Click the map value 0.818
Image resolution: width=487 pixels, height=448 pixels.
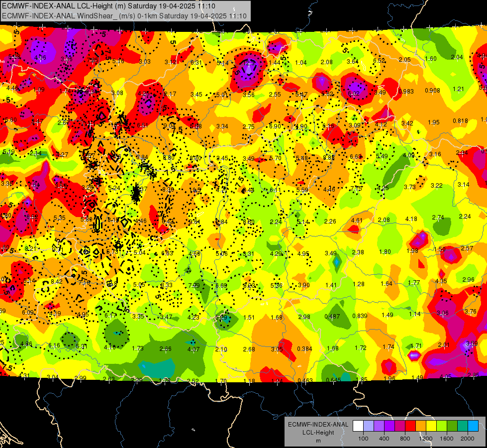pos(460,121)
